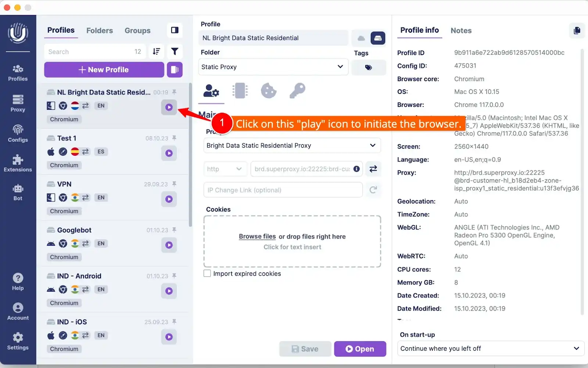Click for text insert in cookies
This screenshot has width=588, height=368.
pos(292,247)
